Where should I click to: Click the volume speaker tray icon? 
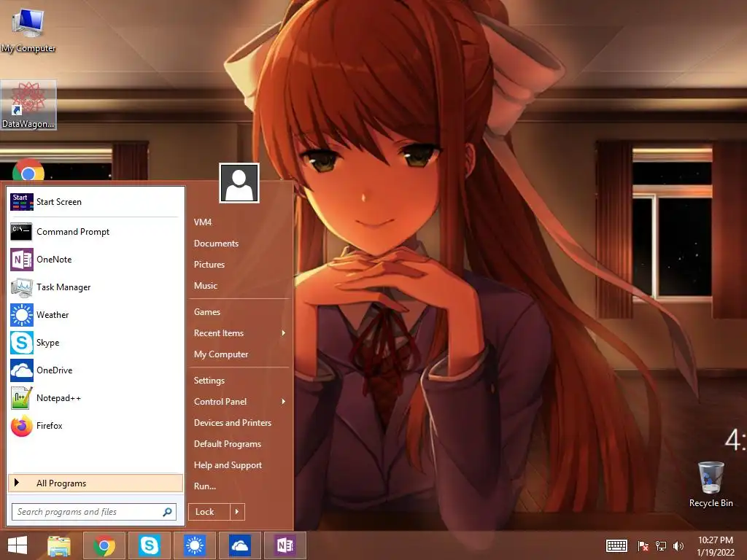click(x=678, y=545)
